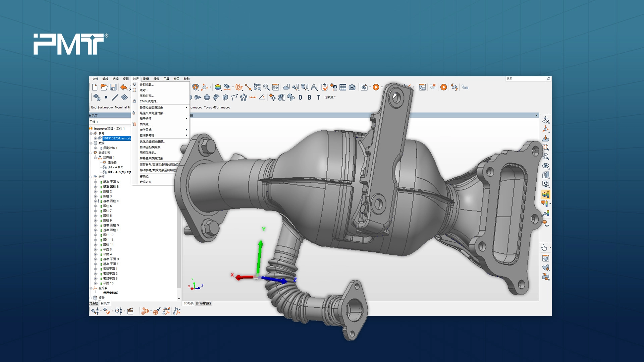
Task: Select 自动匹配数据点... menu entry
Action: [160, 147]
